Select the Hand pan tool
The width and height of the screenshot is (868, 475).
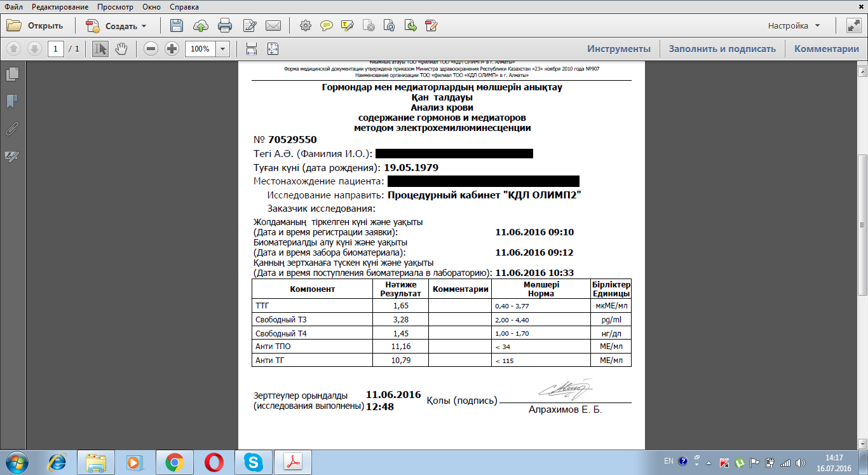[121, 49]
